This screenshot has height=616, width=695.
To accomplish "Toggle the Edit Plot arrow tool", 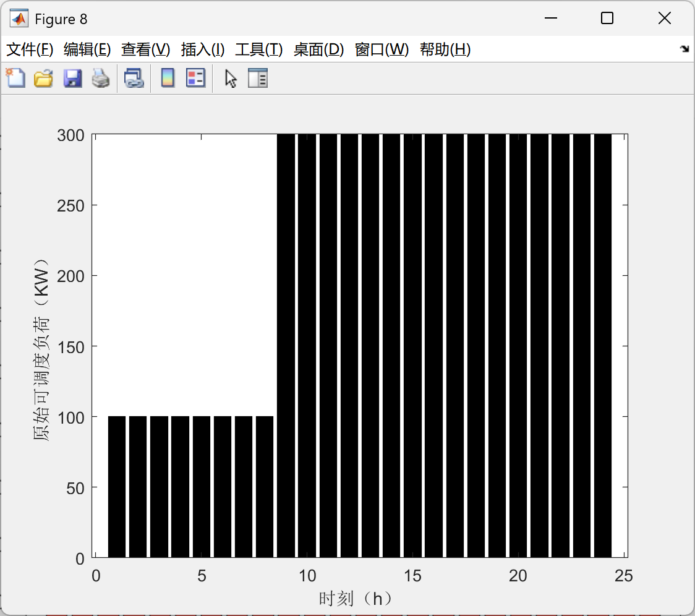I will coord(231,79).
